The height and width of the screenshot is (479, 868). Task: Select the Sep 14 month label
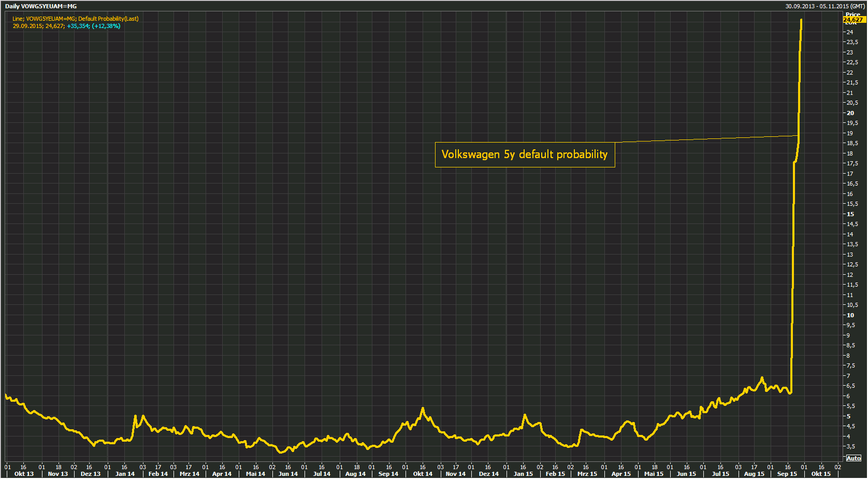pos(388,474)
